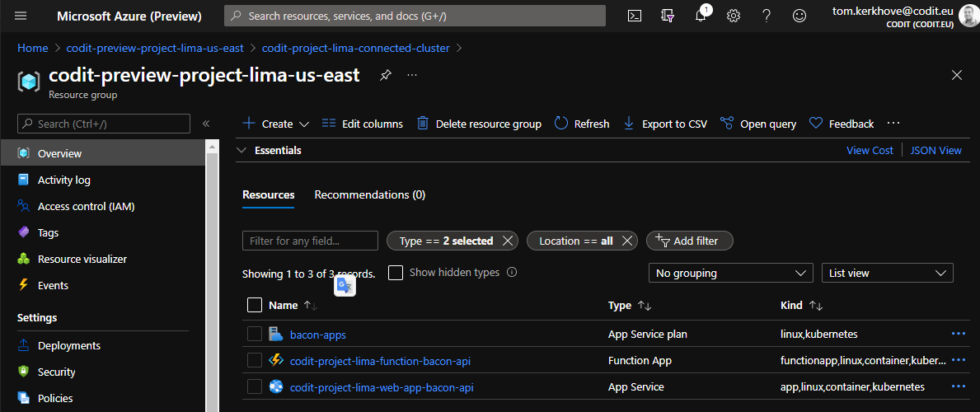Open the Directories and subscriptions filter icon
Viewport: 980px width, 412px height.
[x=667, y=16]
